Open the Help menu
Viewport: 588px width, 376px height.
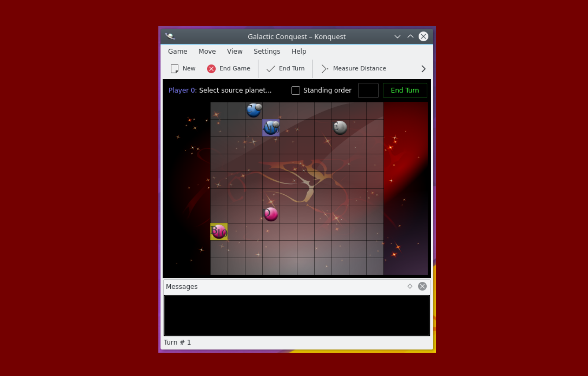[299, 51]
